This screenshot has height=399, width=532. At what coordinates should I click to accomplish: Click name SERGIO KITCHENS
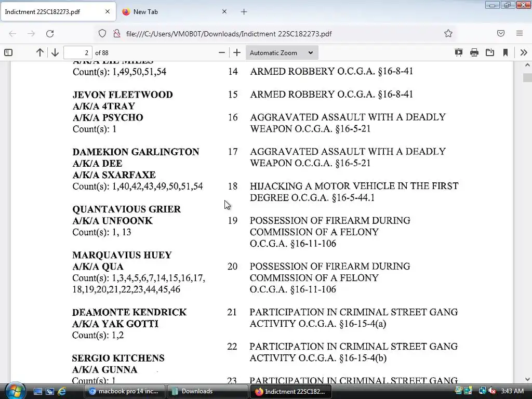click(118, 358)
